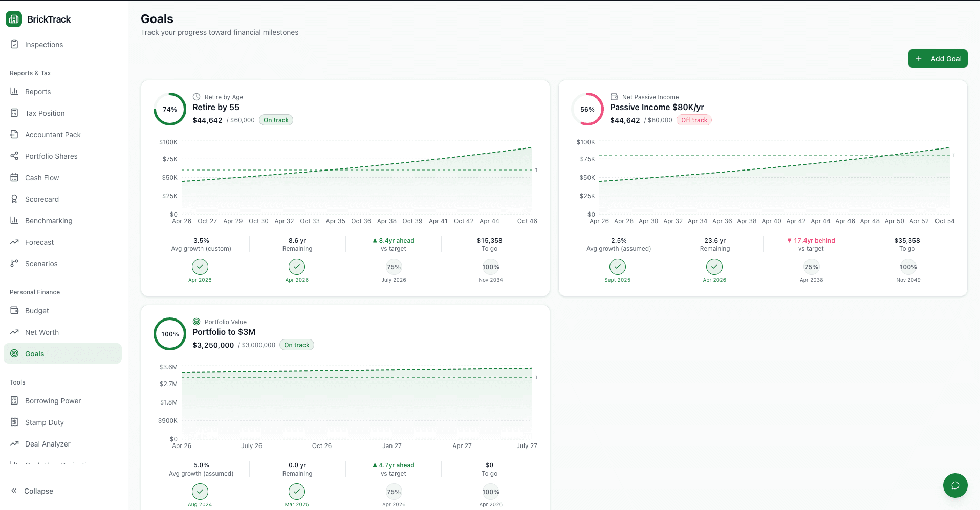The height and width of the screenshot is (510, 980).
Task: Click the Net Worth trend icon
Action: pyautogui.click(x=14, y=332)
